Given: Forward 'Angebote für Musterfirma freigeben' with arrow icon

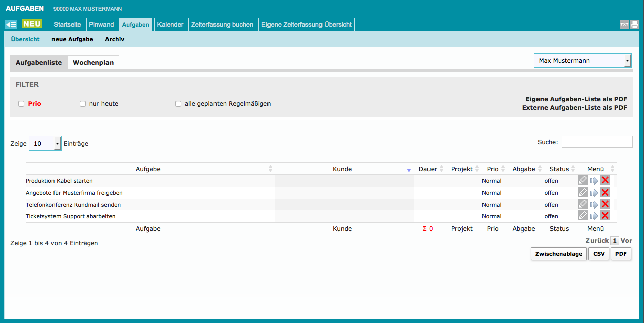Looking at the screenshot, I should point(594,193).
